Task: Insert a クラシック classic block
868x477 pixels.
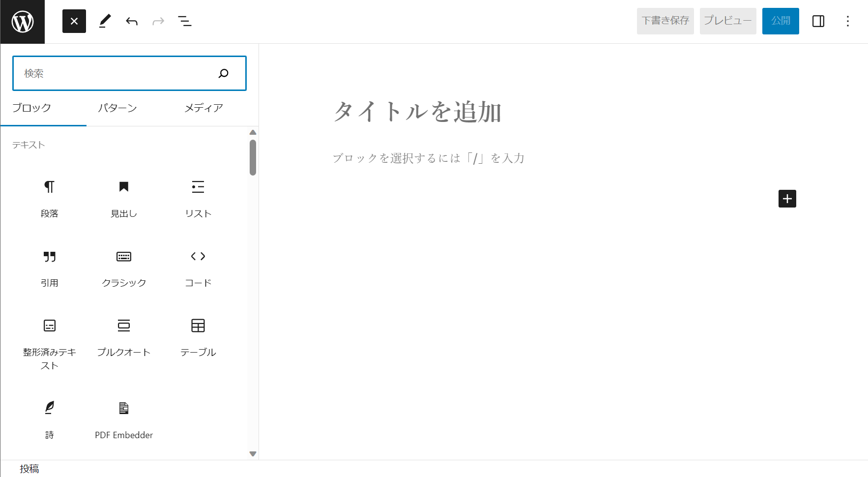Action: (x=124, y=268)
